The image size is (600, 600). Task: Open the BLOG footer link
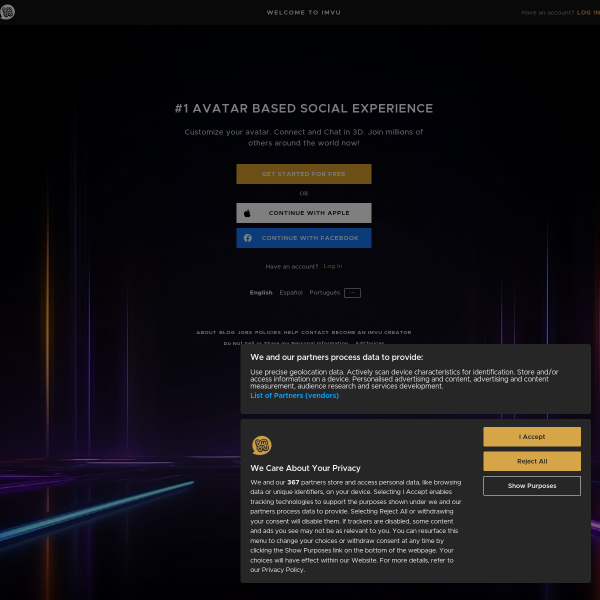(227, 333)
